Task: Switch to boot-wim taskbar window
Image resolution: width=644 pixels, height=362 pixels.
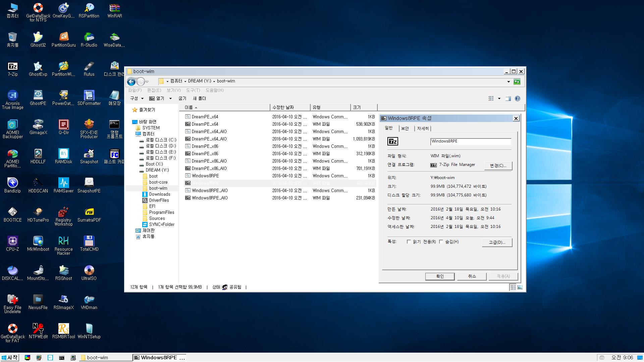Action: [106, 358]
